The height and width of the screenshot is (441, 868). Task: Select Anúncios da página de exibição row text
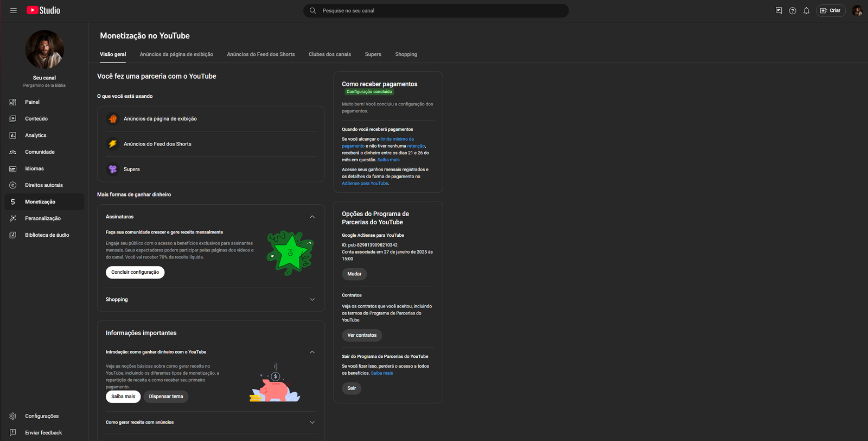coord(160,118)
